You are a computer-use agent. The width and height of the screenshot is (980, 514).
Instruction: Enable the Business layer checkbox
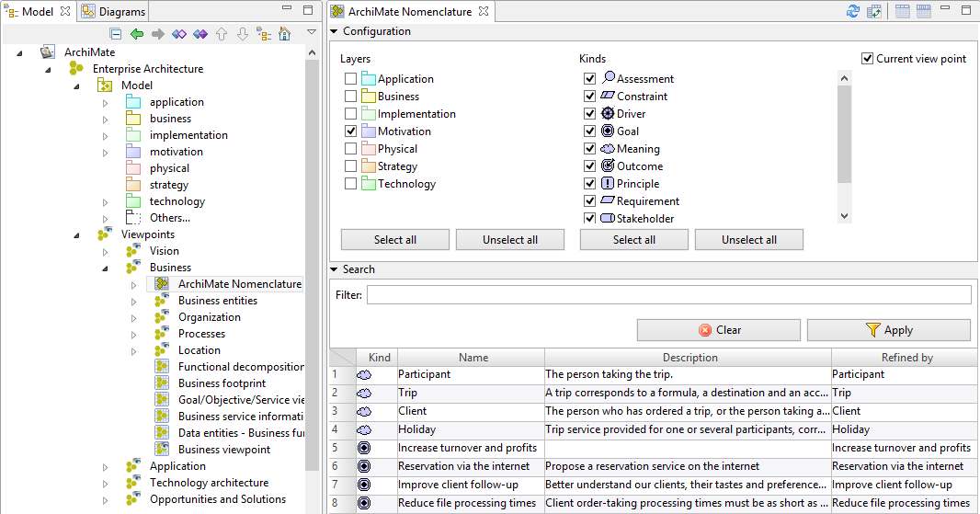[x=350, y=97]
